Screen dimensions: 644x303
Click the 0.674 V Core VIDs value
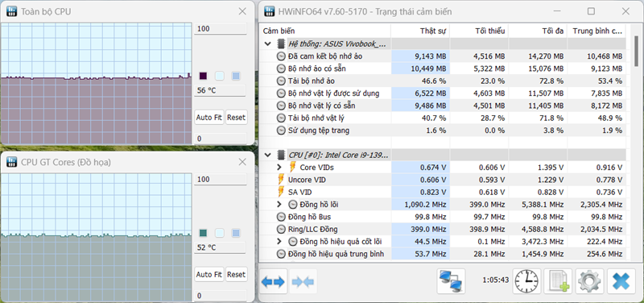point(432,168)
